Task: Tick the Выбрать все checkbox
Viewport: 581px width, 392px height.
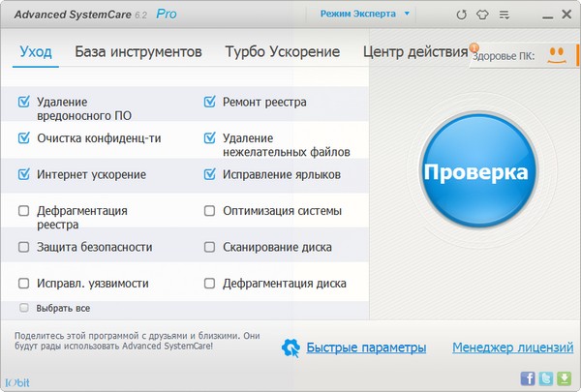Action: (24, 308)
